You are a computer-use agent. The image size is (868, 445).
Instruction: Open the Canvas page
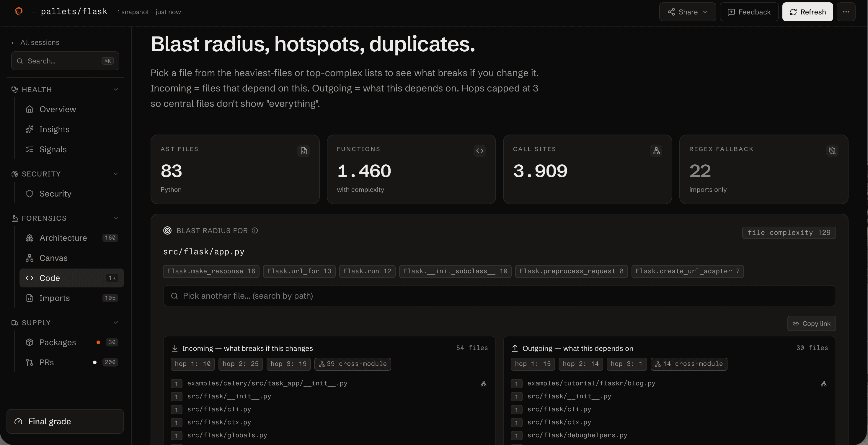[71, 258]
